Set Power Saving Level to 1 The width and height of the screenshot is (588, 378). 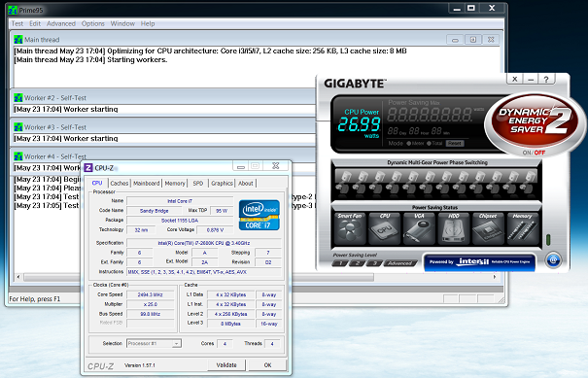340,263
